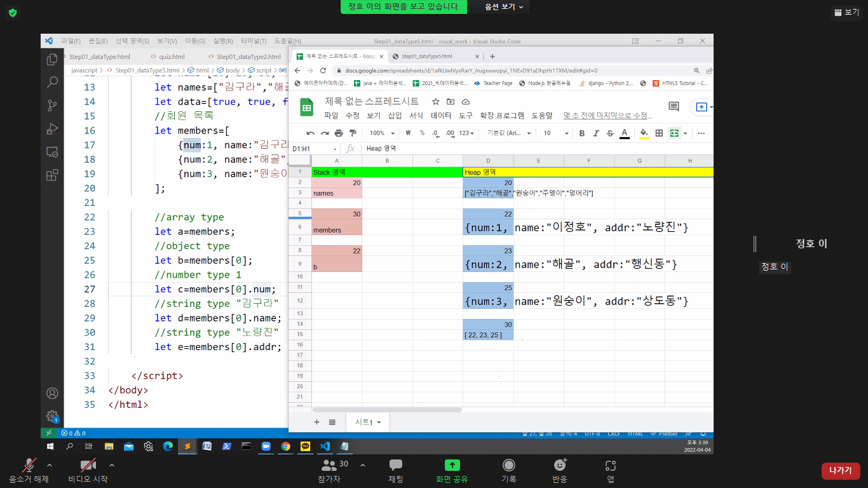The height and width of the screenshot is (488, 868).
Task: Click the red 나가기 leave button
Action: (x=840, y=470)
